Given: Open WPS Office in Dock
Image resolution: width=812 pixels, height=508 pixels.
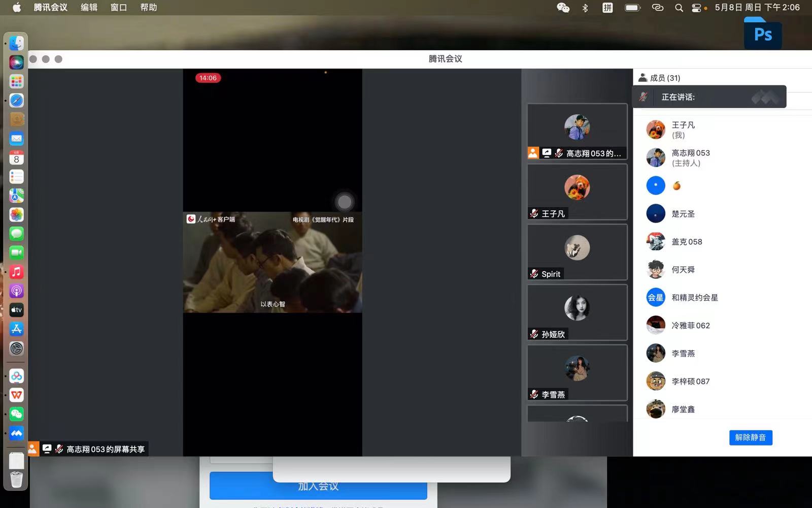Looking at the screenshot, I should coord(16,395).
